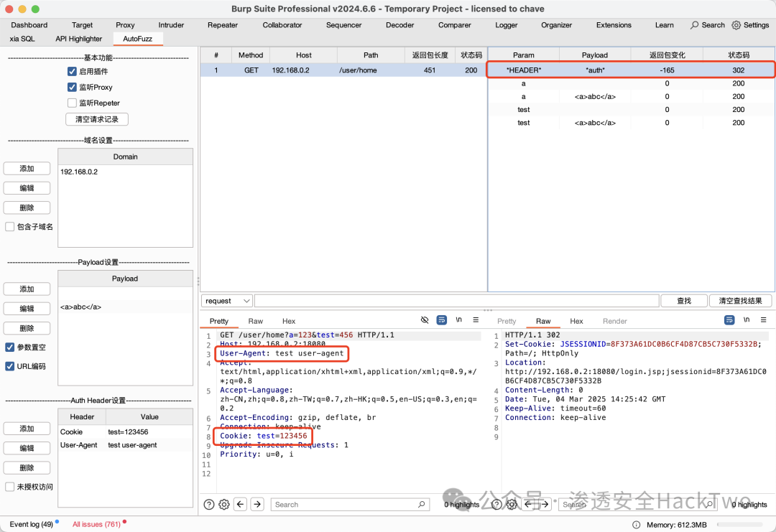Toggle response panel line-wrap blue icon
The height and width of the screenshot is (532, 776).
pyautogui.click(x=729, y=320)
